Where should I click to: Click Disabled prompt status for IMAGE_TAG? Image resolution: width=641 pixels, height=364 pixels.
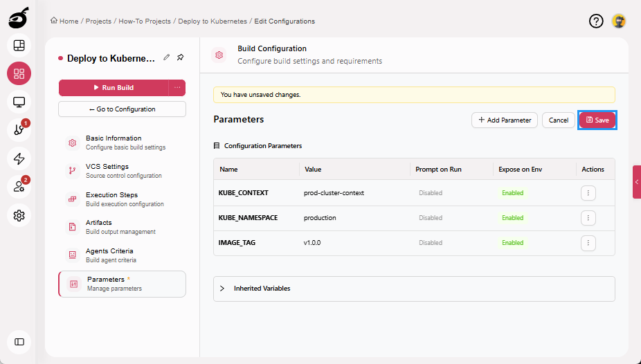click(x=431, y=243)
